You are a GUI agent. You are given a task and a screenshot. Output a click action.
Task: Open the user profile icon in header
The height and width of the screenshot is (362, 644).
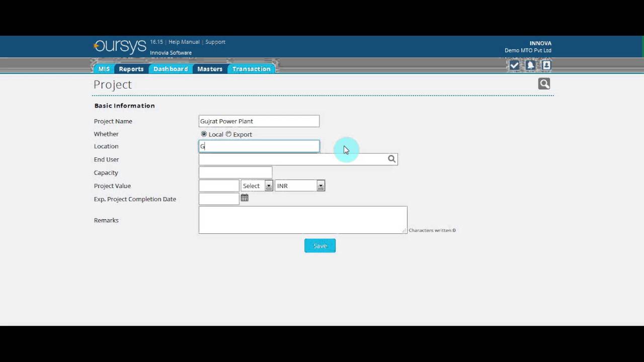(546, 65)
